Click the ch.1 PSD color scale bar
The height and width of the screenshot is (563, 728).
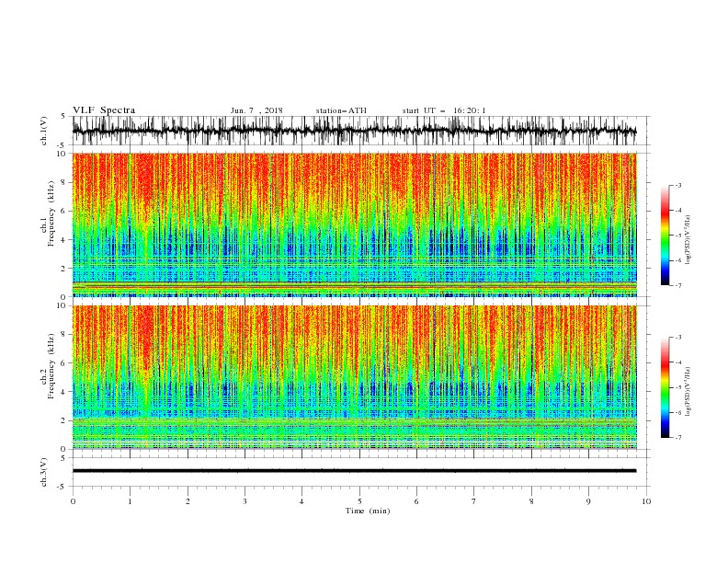click(665, 236)
